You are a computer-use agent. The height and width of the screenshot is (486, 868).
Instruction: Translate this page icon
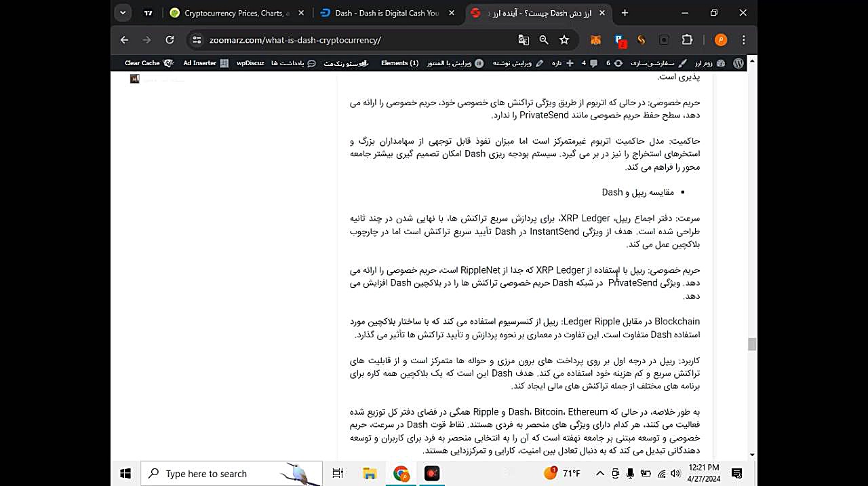(524, 40)
